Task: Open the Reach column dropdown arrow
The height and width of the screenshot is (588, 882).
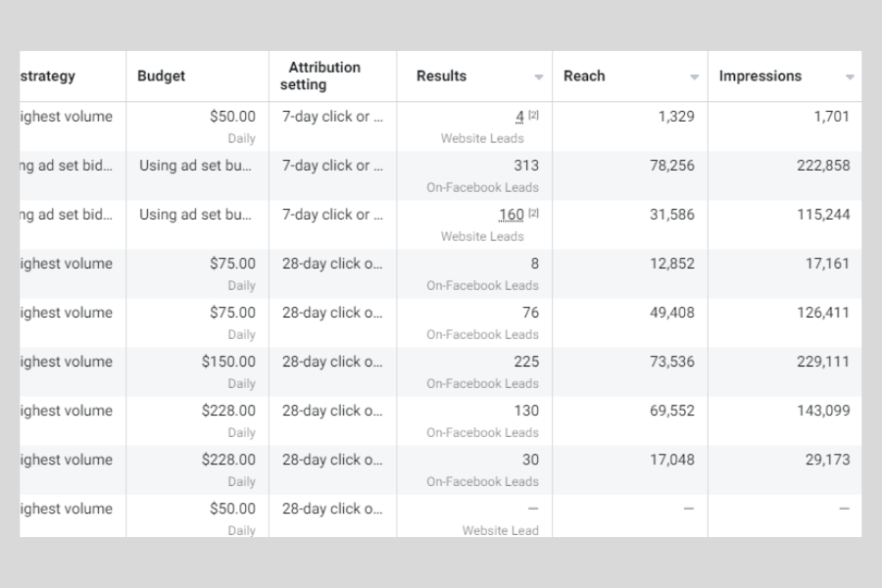Action: [x=695, y=77]
